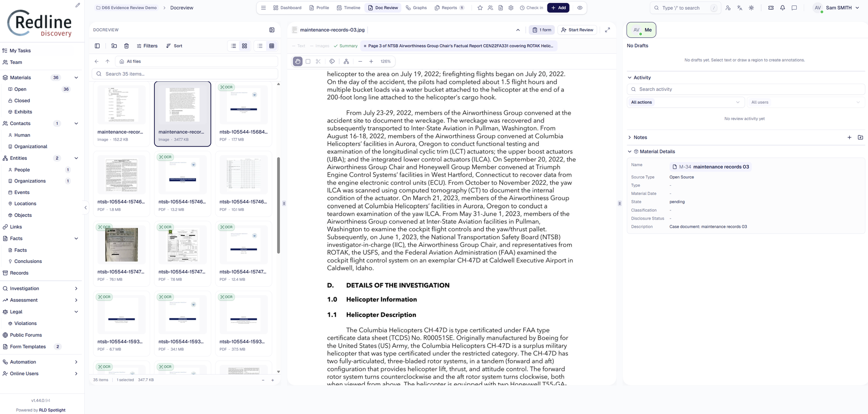The height and width of the screenshot is (414, 868).
Task: Click the Start Review button
Action: [578, 30]
